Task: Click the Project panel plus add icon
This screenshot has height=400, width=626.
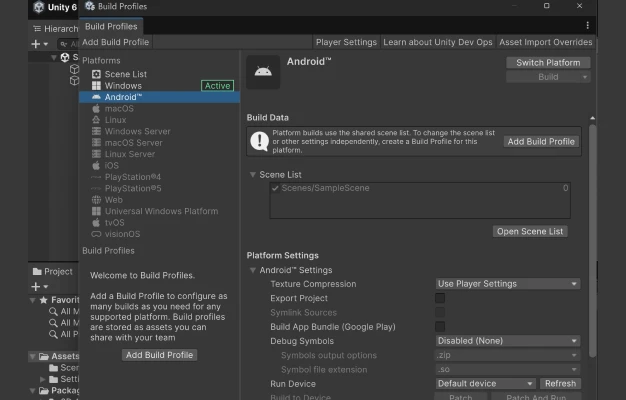Action: click(x=36, y=287)
